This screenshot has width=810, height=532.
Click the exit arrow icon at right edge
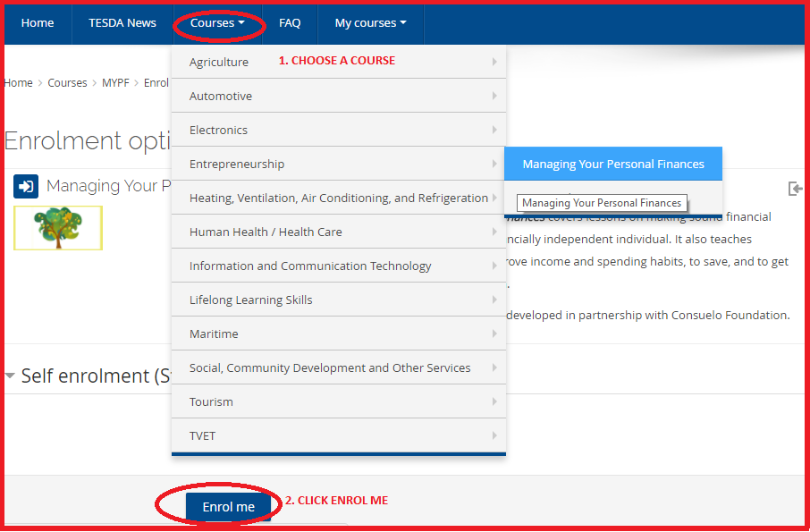pos(796,189)
